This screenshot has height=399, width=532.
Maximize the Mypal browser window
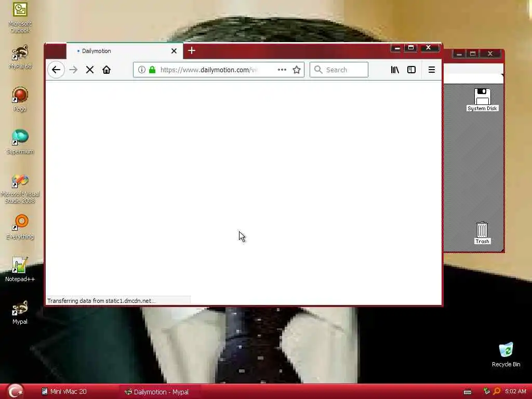click(x=411, y=48)
